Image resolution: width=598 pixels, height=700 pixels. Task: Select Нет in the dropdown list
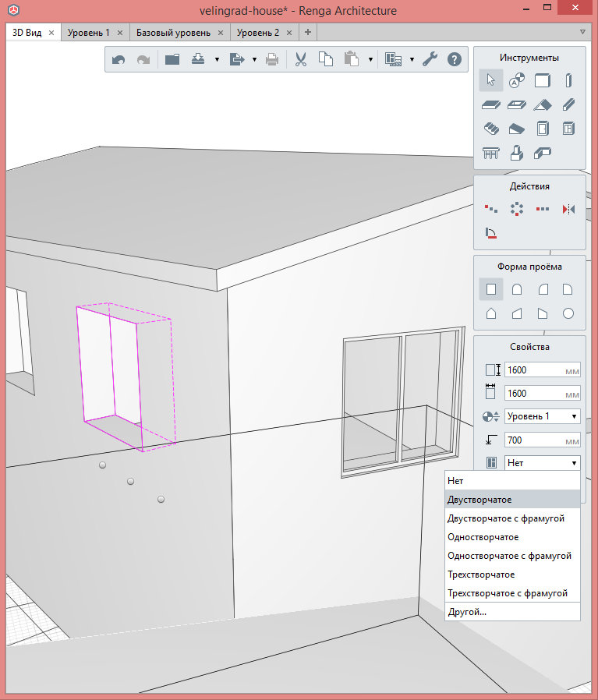point(512,481)
